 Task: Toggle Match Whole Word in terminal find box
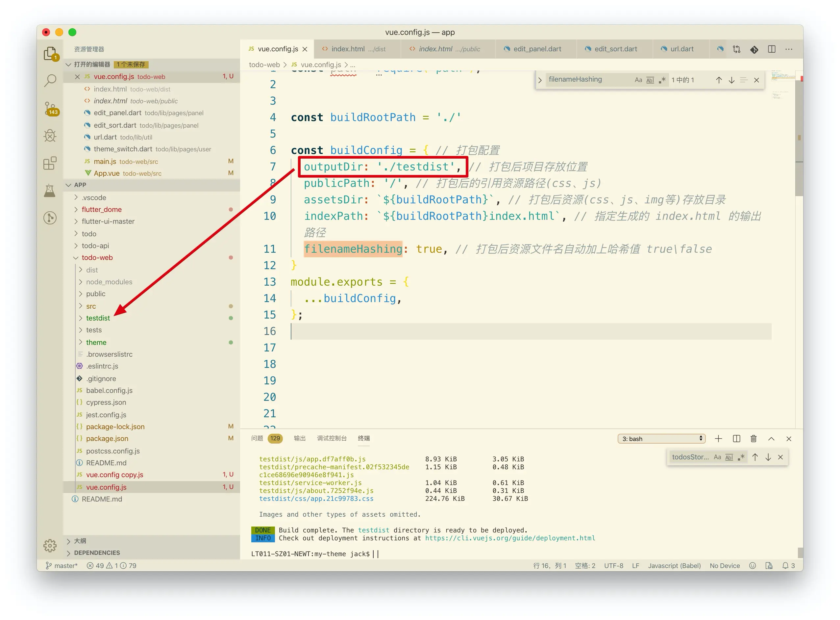click(729, 457)
